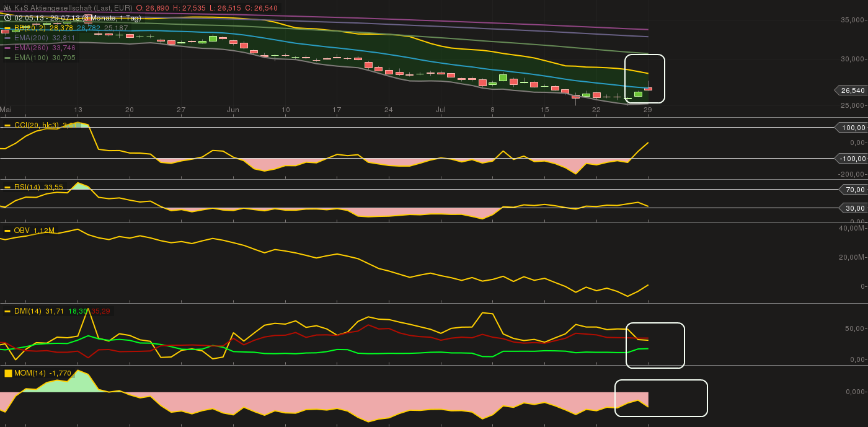This screenshot has height=427, width=868.
Task: Click the RSI value 33,55
Action: [x=54, y=187]
